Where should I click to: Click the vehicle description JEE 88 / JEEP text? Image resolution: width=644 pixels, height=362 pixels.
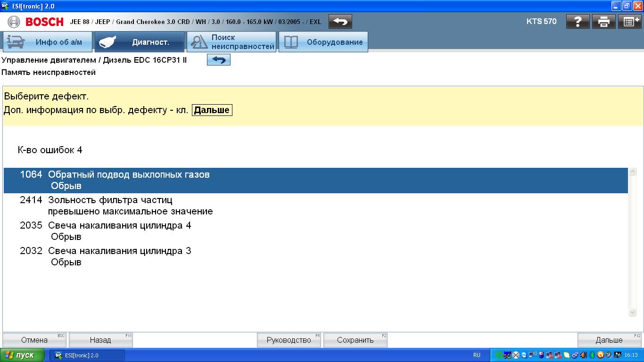point(195,22)
